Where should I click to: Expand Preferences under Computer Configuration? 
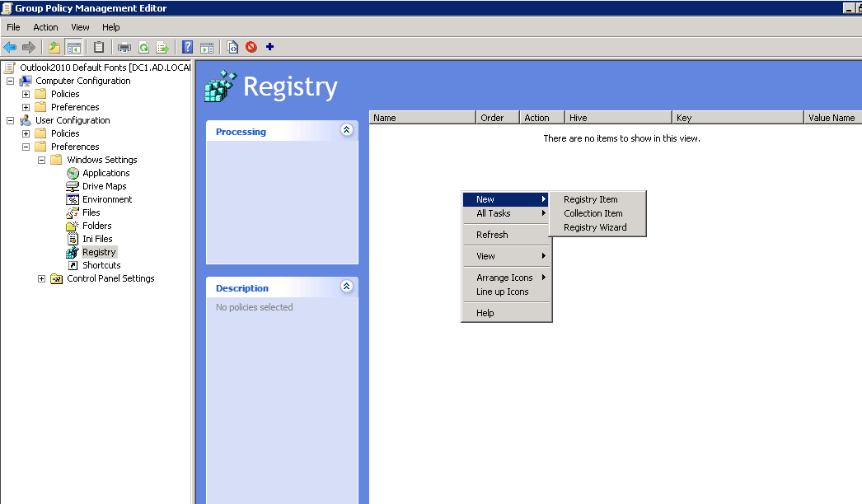26,107
